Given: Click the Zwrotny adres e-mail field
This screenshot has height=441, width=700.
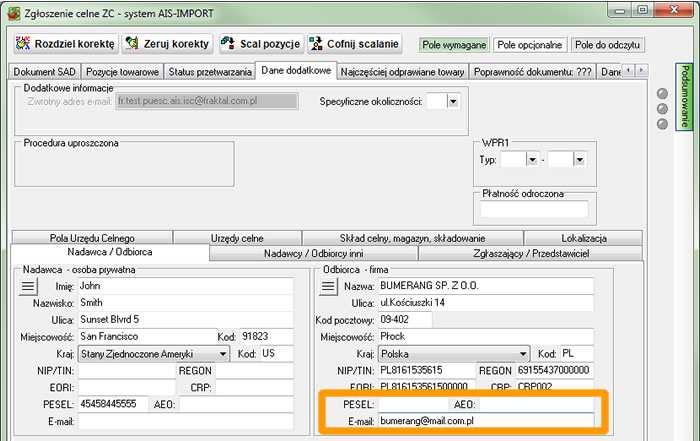Looking at the screenshot, I should point(207,101).
